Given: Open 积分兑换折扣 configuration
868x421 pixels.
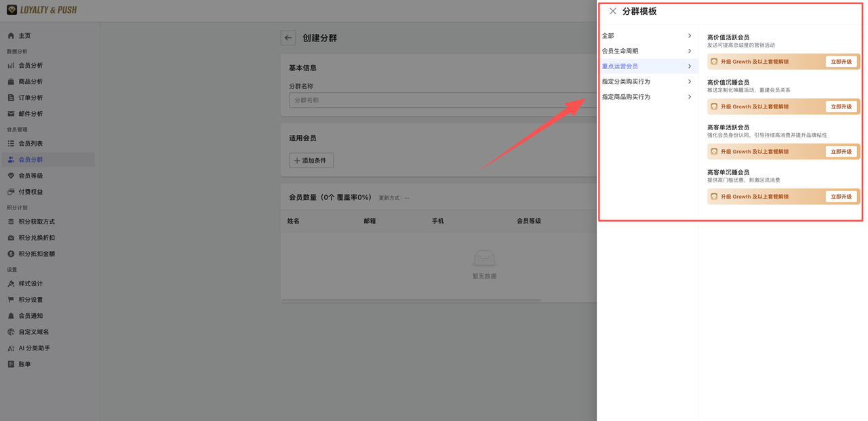Looking at the screenshot, I should [x=37, y=237].
